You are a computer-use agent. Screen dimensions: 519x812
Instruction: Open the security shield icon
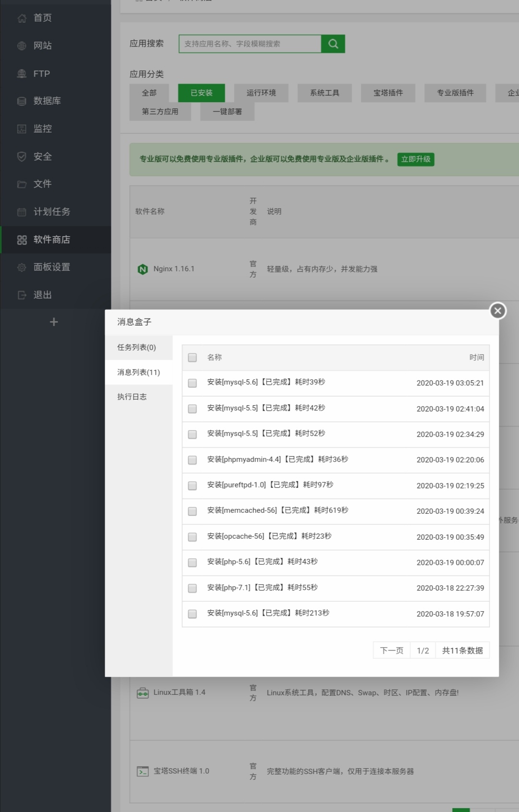(x=22, y=157)
